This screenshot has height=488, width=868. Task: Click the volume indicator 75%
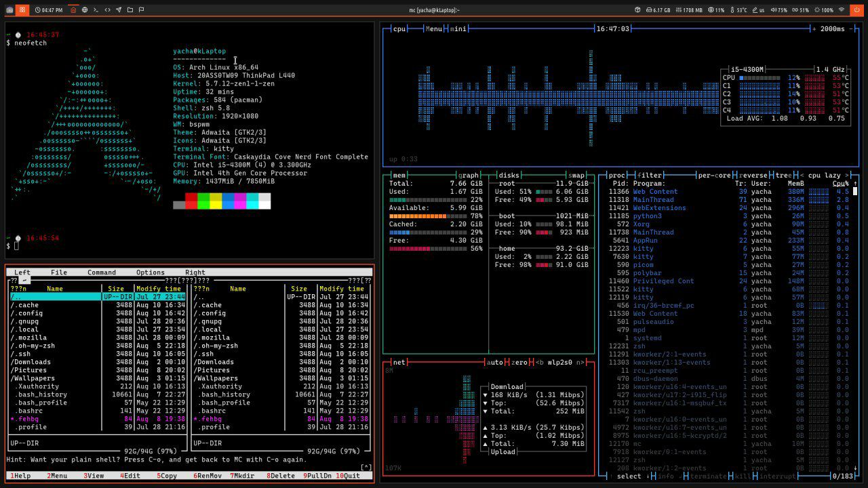[x=778, y=10]
